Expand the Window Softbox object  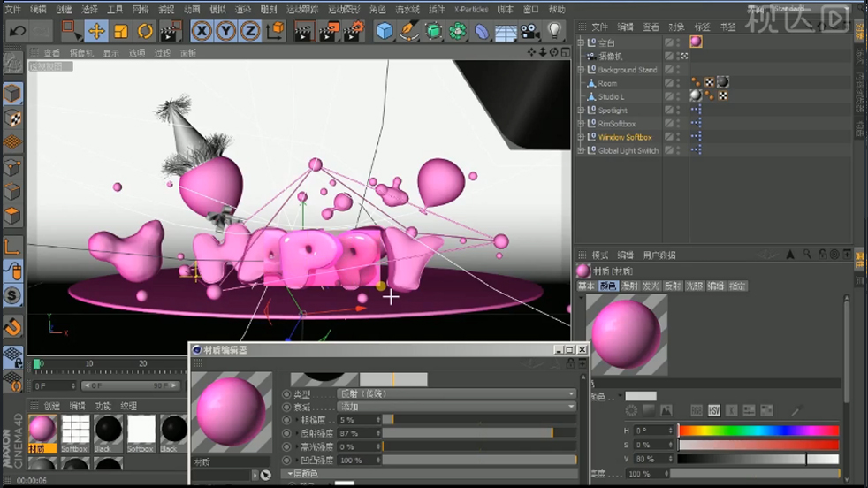581,136
